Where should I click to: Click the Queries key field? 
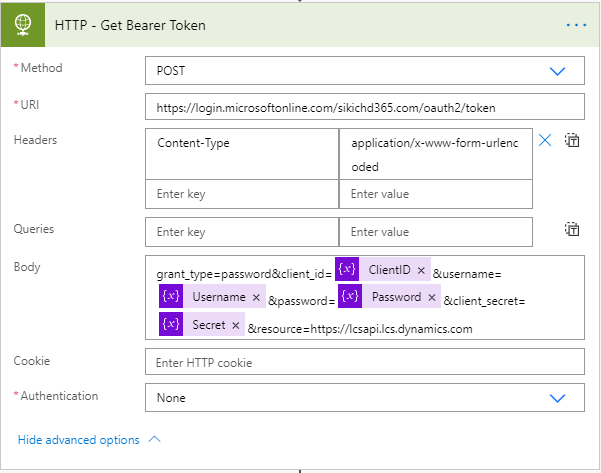(242, 232)
